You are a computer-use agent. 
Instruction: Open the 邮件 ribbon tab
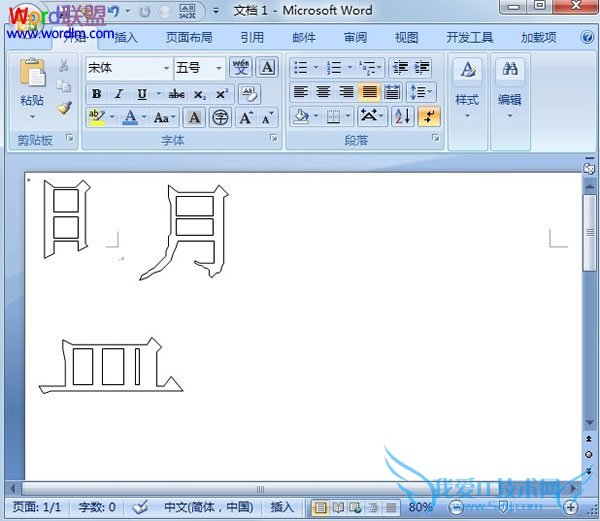click(304, 37)
